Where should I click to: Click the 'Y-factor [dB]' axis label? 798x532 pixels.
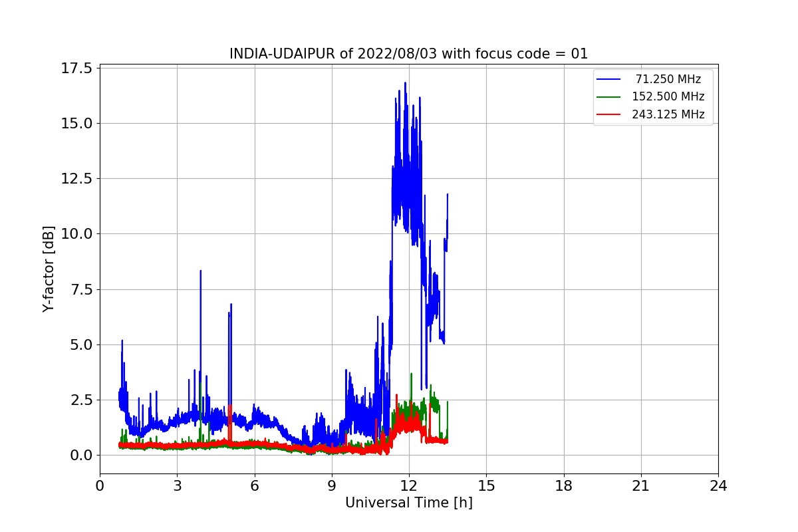[48, 269]
